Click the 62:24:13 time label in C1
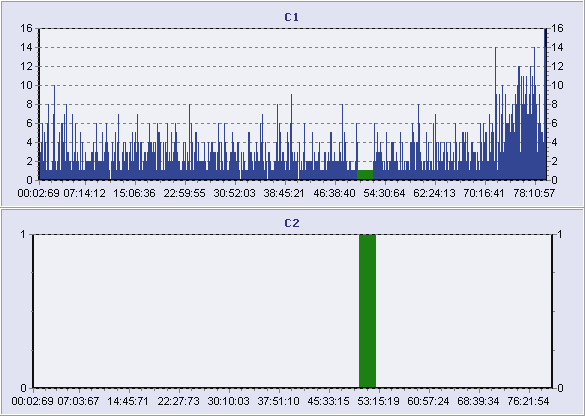 click(x=434, y=193)
